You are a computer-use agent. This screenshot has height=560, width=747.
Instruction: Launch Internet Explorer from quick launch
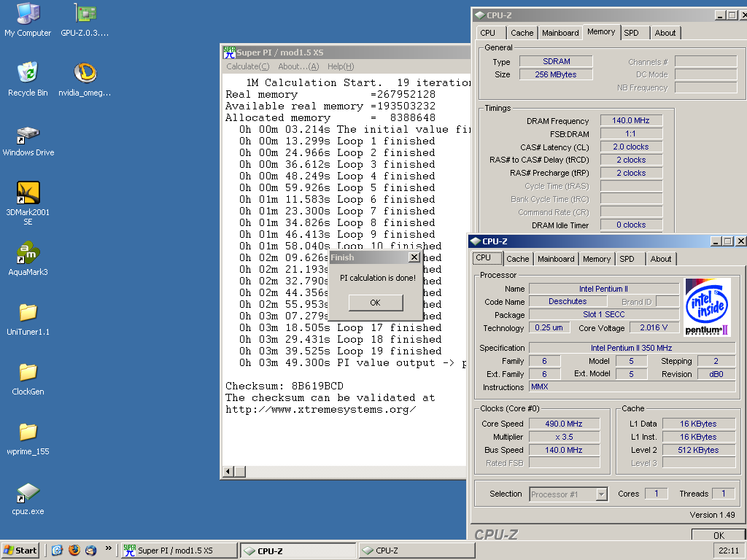(57, 551)
